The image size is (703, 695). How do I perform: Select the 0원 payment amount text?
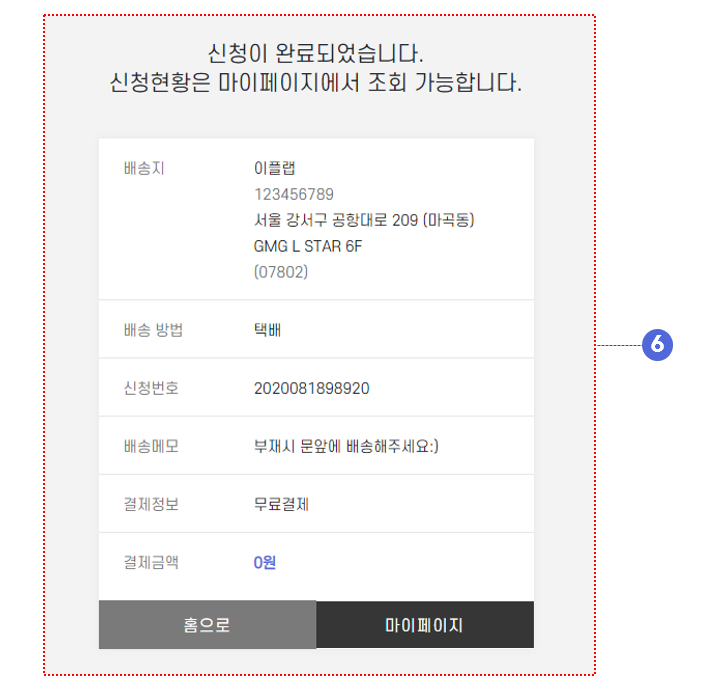tap(265, 562)
